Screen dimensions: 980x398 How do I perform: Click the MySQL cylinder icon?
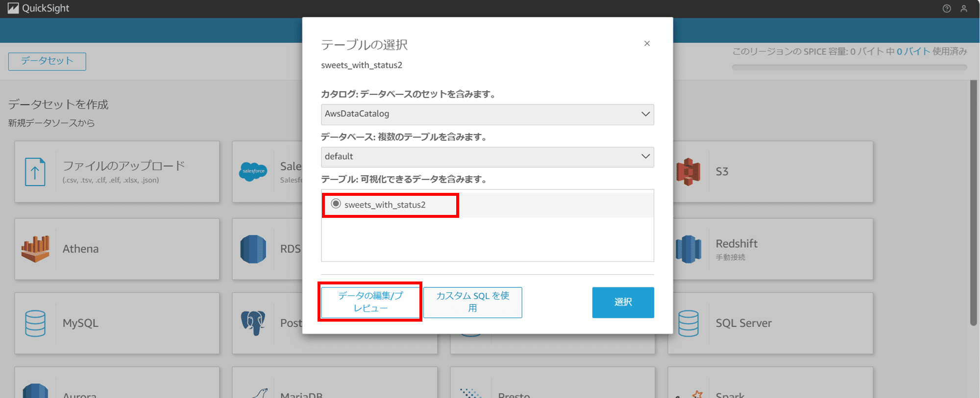[x=35, y=323]
